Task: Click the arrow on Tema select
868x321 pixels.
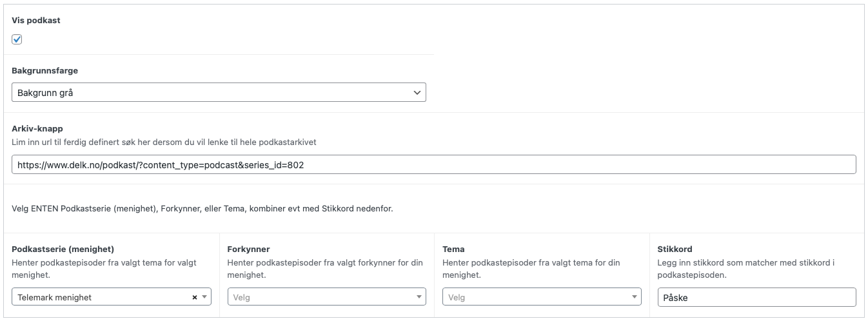Action: click(x=635, y=297)
